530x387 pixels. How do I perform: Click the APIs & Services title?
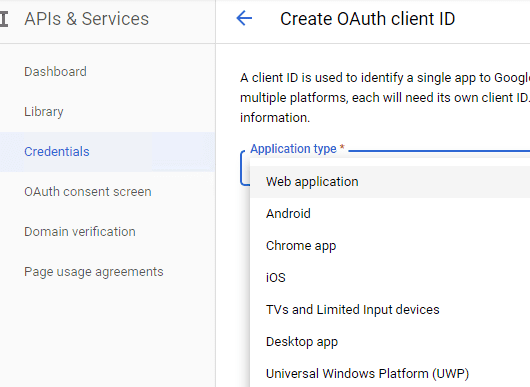(x=87, y=19)
